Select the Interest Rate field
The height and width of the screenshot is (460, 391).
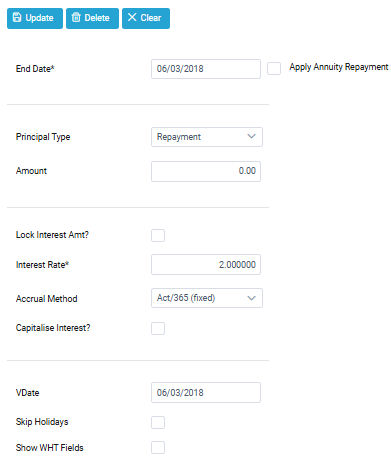click(206, 265)
